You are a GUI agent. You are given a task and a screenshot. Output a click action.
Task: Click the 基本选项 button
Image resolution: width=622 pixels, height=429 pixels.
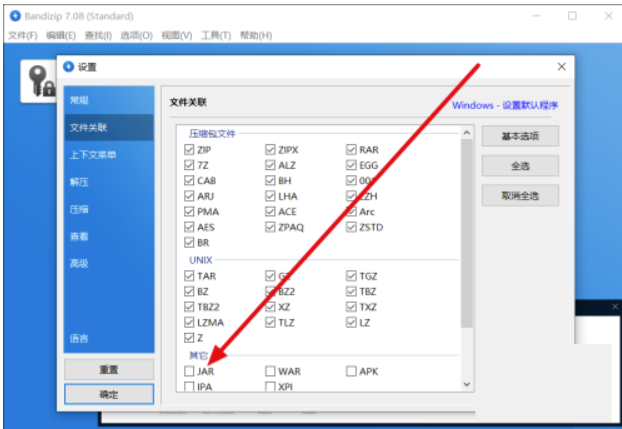pos(520,136)
